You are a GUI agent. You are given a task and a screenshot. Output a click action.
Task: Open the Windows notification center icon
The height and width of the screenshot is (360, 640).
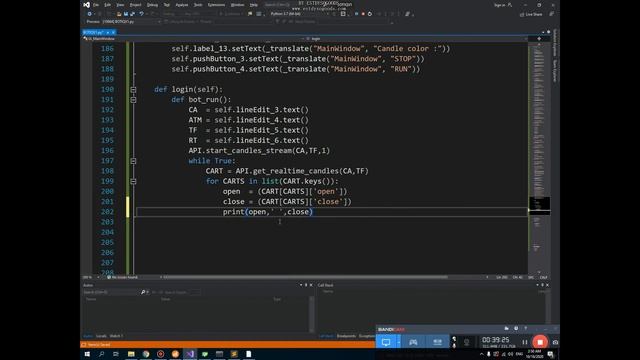pyautogui.click(x=551, y=354)
